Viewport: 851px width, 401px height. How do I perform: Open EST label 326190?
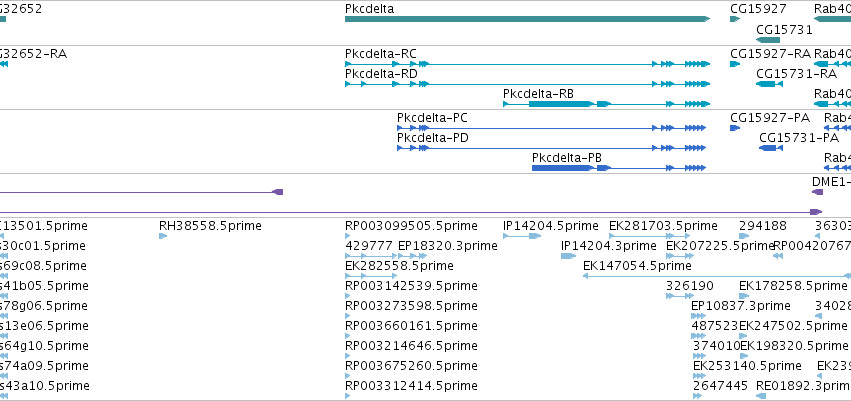point(690,285)
